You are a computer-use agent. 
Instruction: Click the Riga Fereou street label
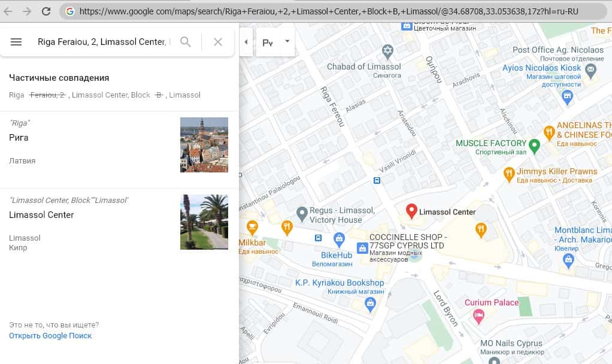point(333,107)
